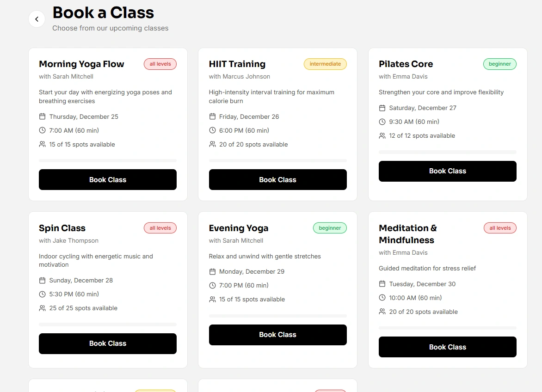
Task: Click the beginner badge on Pilates Core
Action: pos(499,64)
